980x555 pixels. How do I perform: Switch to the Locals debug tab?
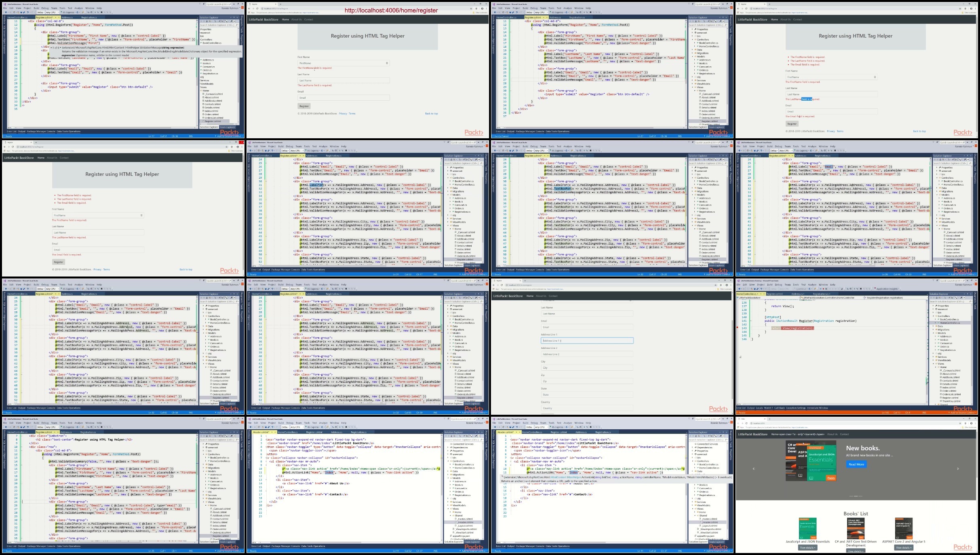[759, 408]
